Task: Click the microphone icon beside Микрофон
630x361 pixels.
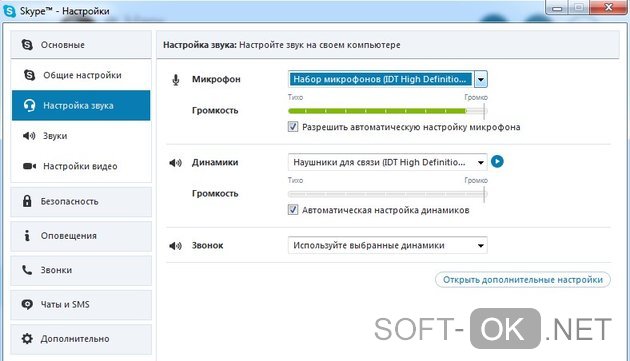Action: click(176, 80)
